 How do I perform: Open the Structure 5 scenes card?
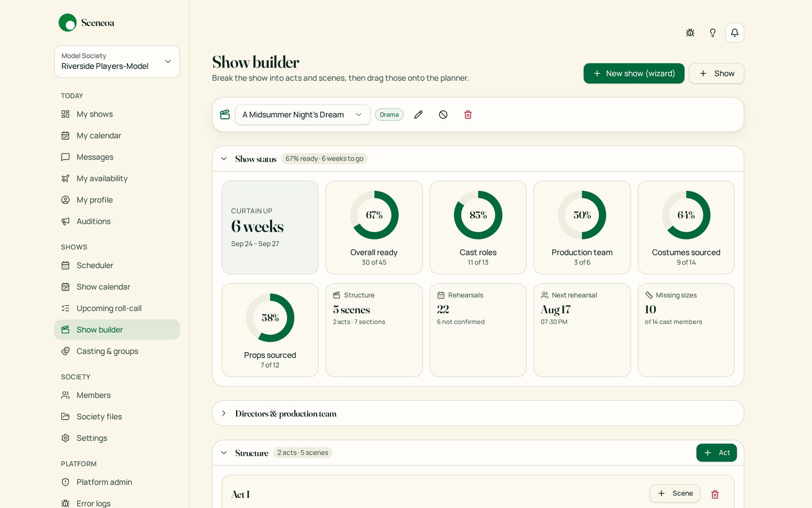click(x=374, y=330)
